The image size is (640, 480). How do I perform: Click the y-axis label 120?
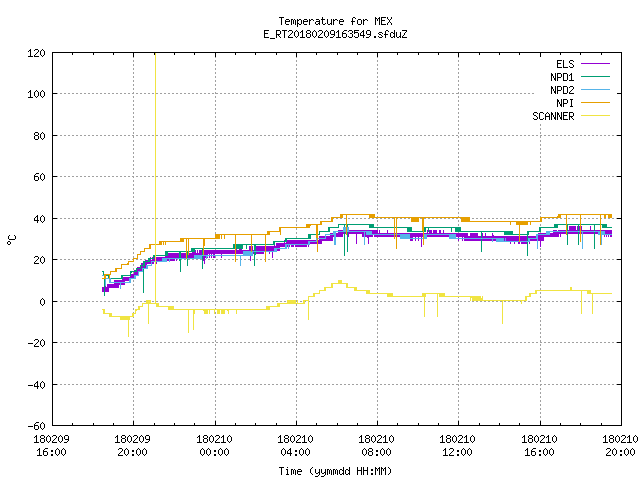point(36,53)
